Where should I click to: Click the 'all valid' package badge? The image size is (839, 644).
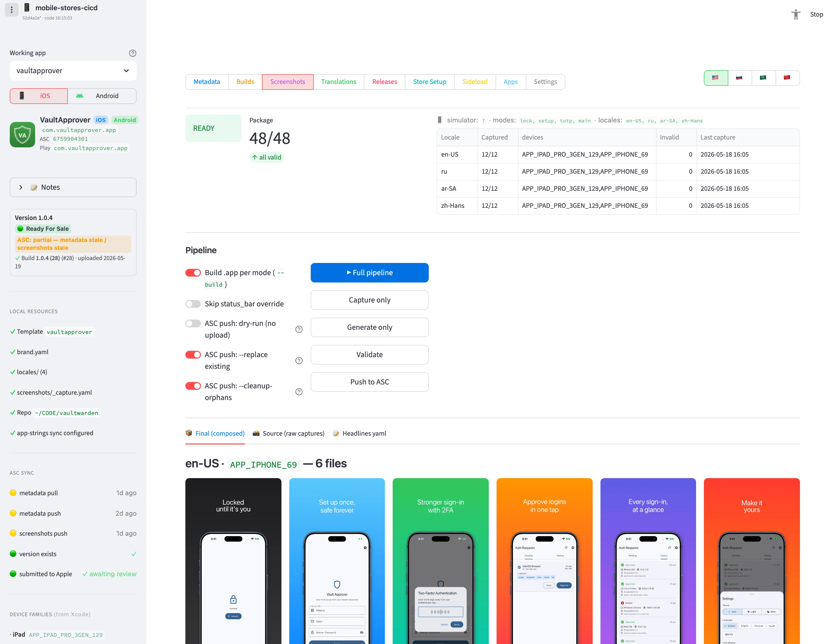[x=267, y=158]
